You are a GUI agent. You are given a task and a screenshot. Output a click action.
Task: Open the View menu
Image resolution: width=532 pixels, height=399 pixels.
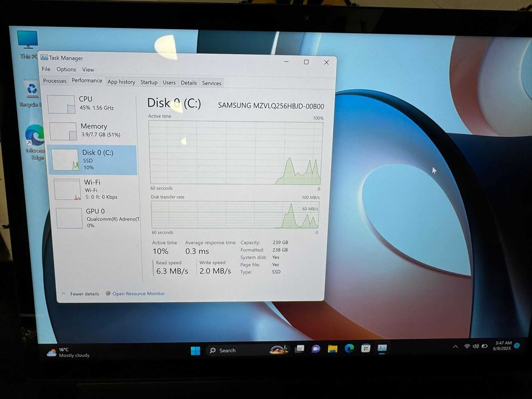pyautogui.click(x=88, y=70)
